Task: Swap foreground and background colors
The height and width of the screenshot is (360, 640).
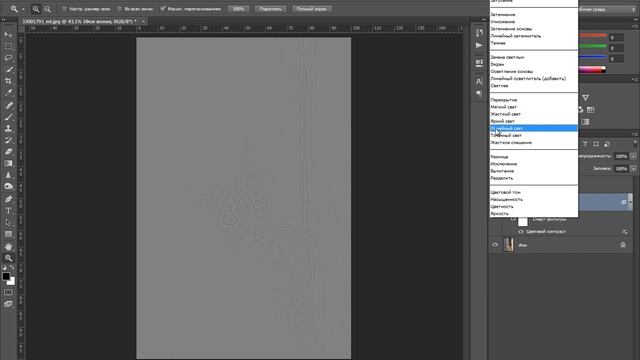Action: 12,268
